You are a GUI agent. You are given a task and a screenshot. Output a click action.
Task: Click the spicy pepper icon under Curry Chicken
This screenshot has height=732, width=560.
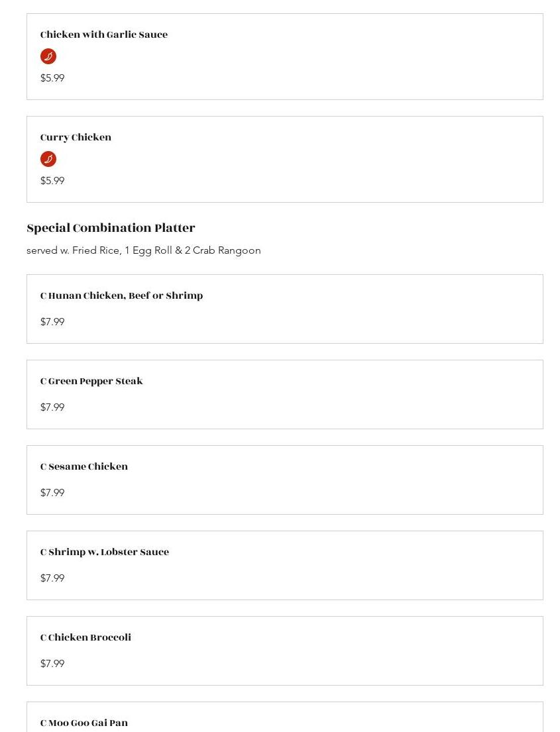(48, 159)
